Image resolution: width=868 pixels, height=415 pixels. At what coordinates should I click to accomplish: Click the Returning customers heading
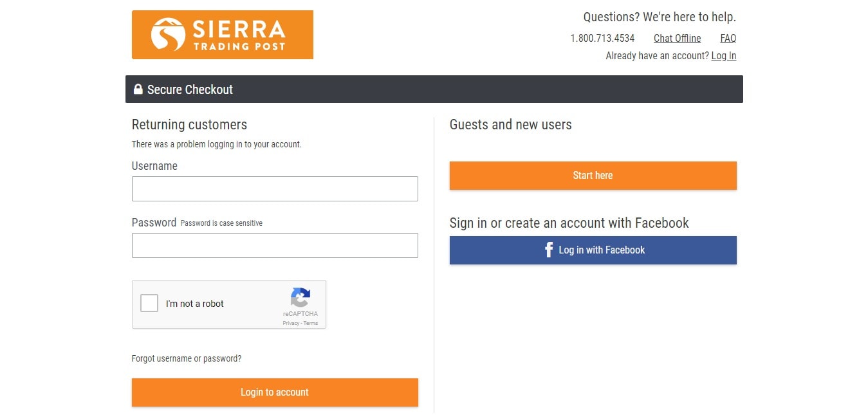(189, 125)
